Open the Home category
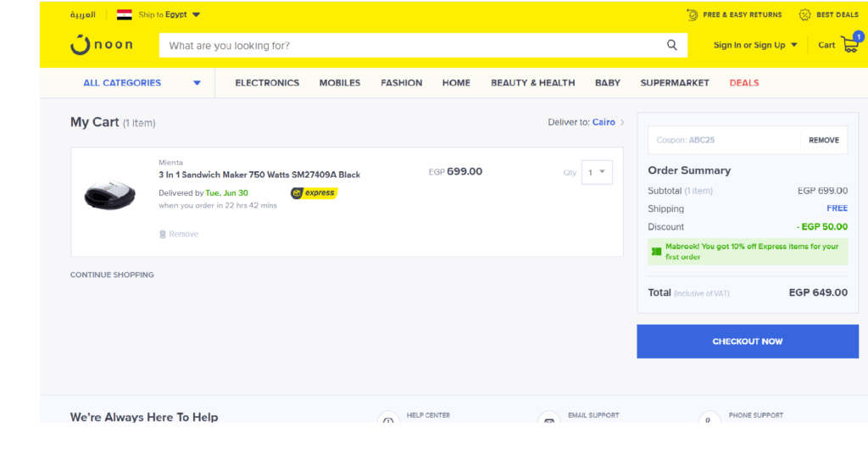Image resolution: width=868 pixels, height=461 pixels. click(456, 83)
